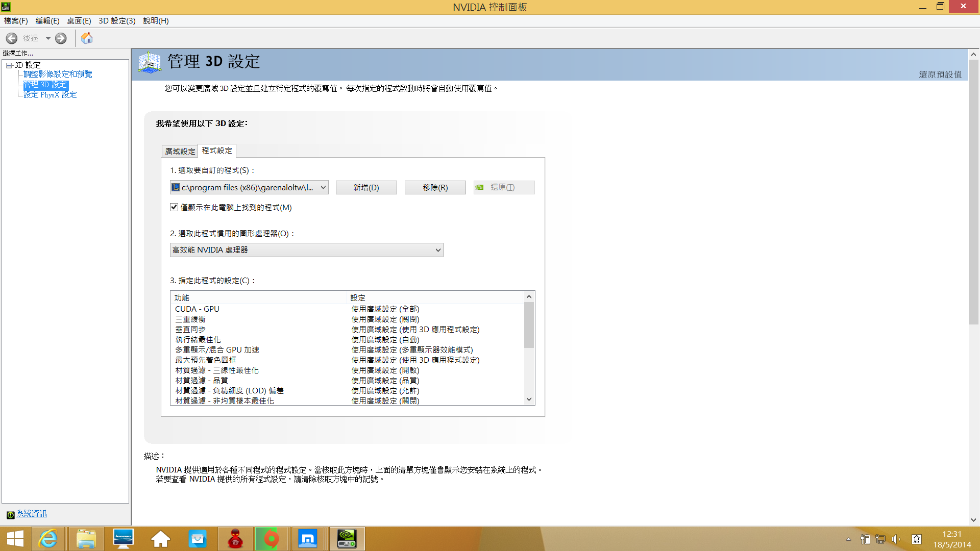Click the Forward navigation arrow icon

click(61, 38)
